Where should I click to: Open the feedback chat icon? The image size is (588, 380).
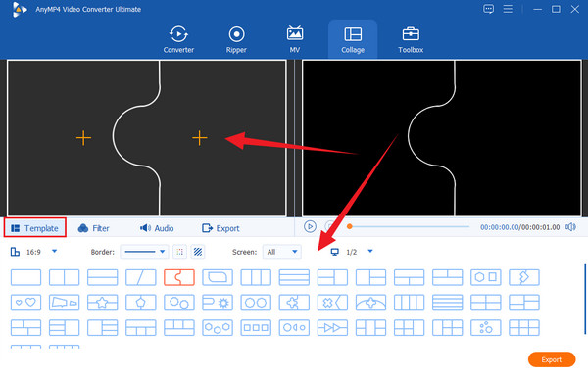click(488, 9)
